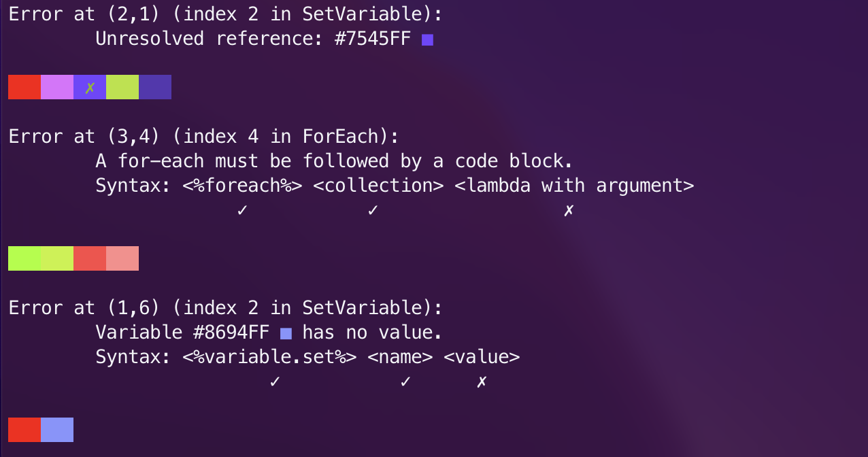Viewport: 868px width, 457px height.
Task: Click the purple swatch marked with ✗
Action: click(x=90, y=87)
